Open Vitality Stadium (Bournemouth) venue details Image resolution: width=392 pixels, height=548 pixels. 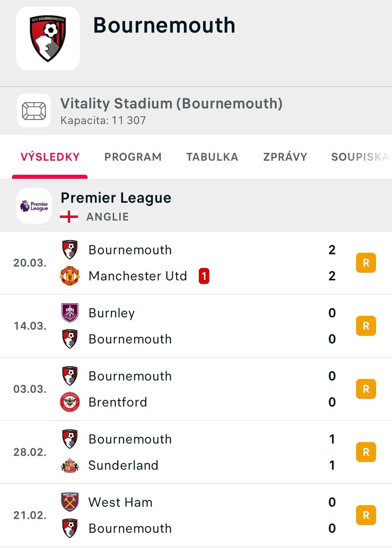coord(196,111)
